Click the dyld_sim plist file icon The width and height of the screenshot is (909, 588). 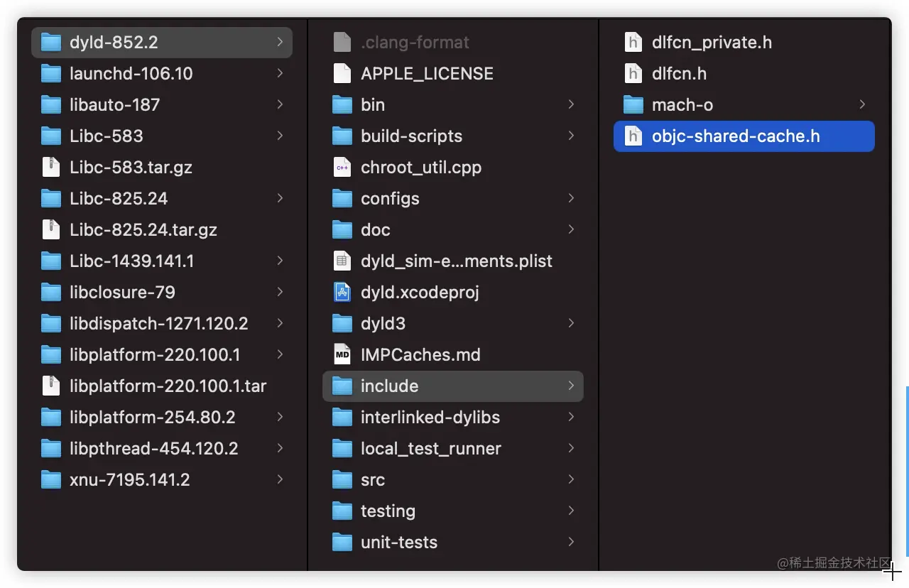coord(342,261)
